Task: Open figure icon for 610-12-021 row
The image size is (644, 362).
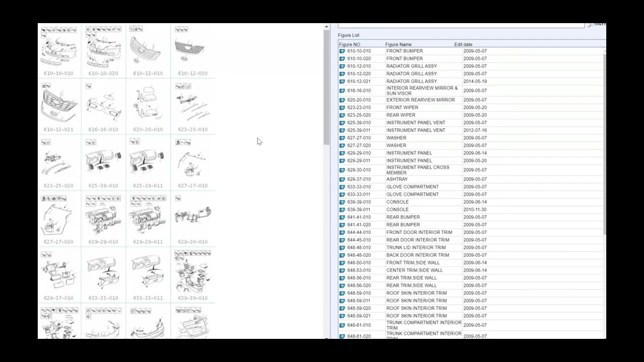Action: coord(342,81)
